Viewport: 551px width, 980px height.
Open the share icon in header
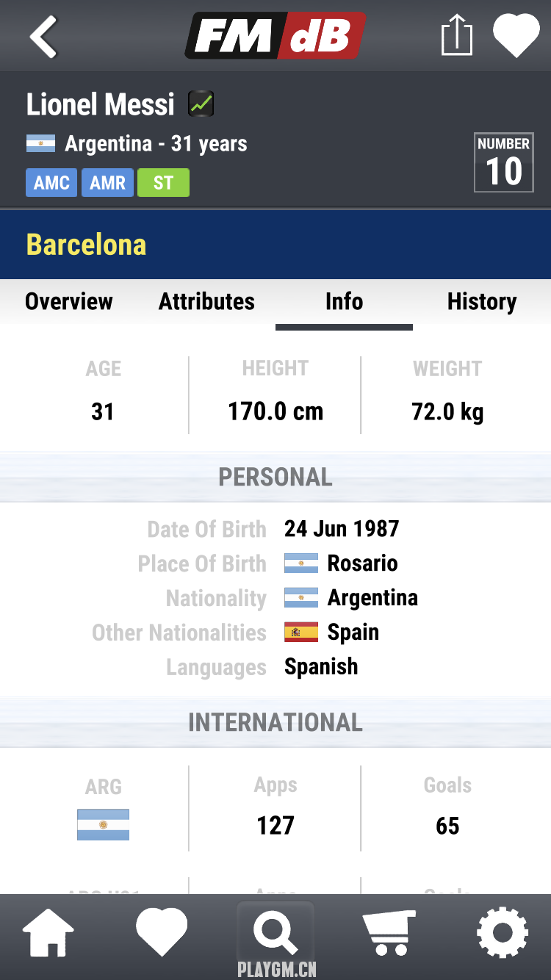point(456,36)
